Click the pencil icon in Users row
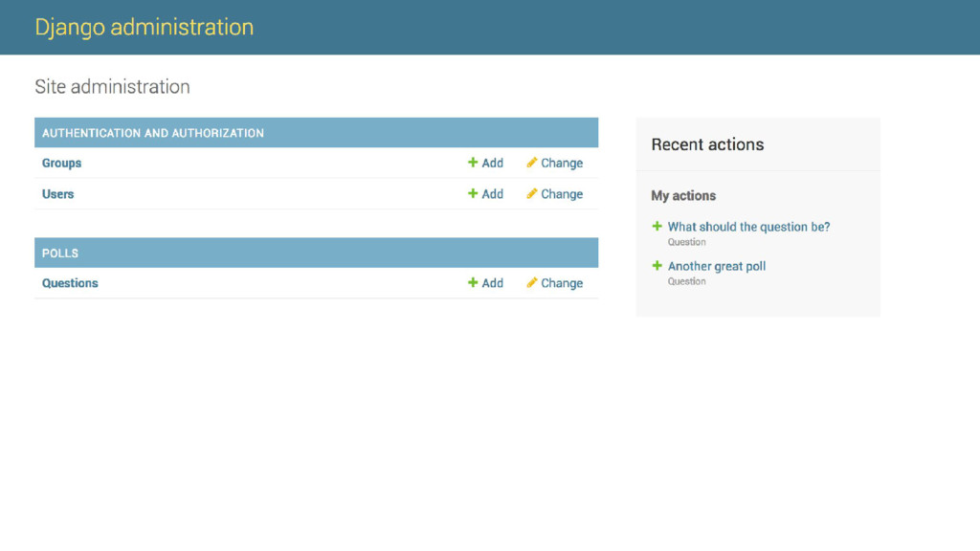 531,193
